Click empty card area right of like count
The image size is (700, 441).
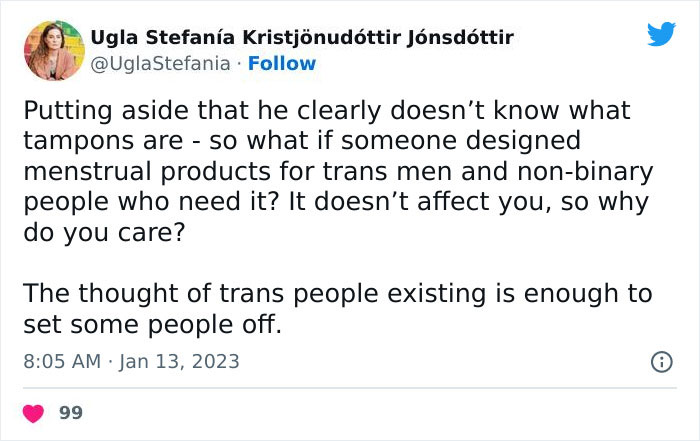[x=400, y=412]
